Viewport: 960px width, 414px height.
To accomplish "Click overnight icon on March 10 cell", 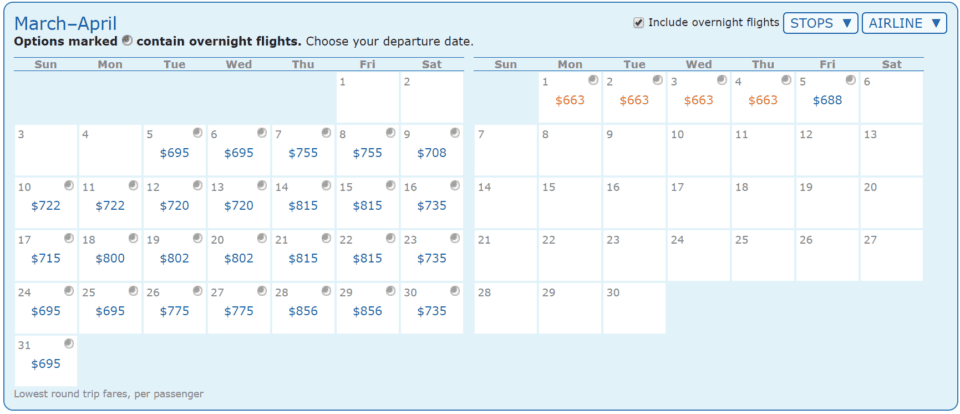I will 69,185.
